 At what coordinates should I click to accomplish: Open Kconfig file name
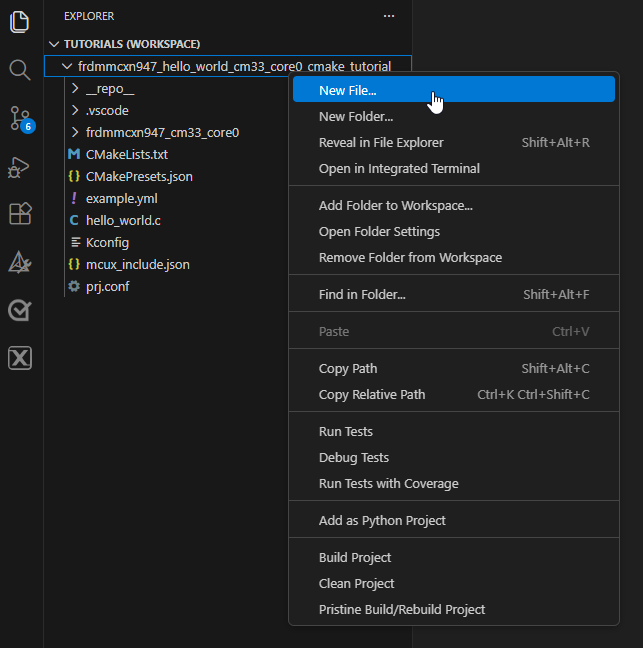pos(107,243)
